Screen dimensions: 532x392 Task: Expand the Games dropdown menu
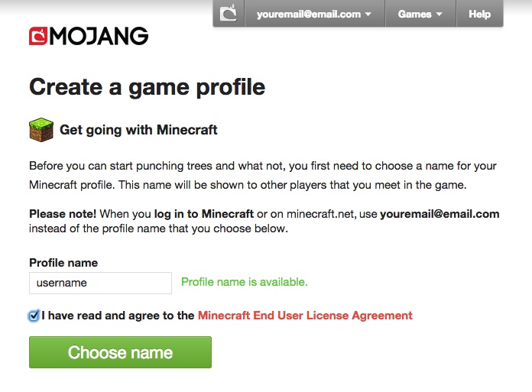[420, 14]
